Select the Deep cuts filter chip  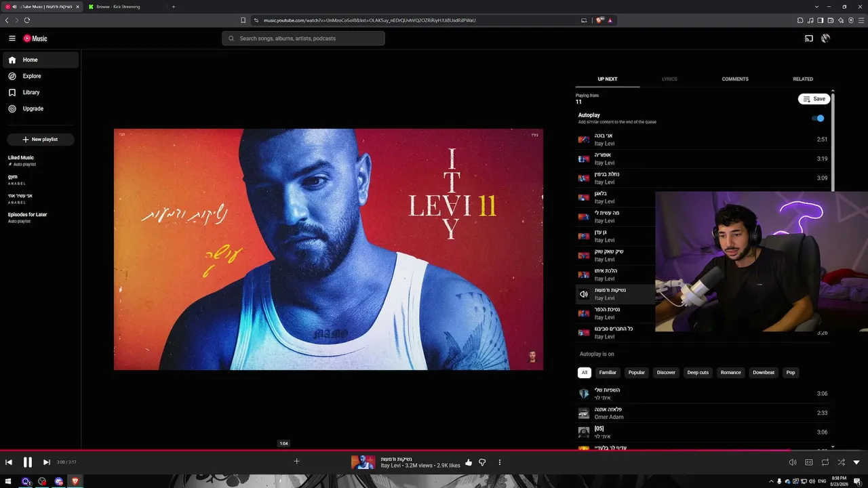coord(698,372)
